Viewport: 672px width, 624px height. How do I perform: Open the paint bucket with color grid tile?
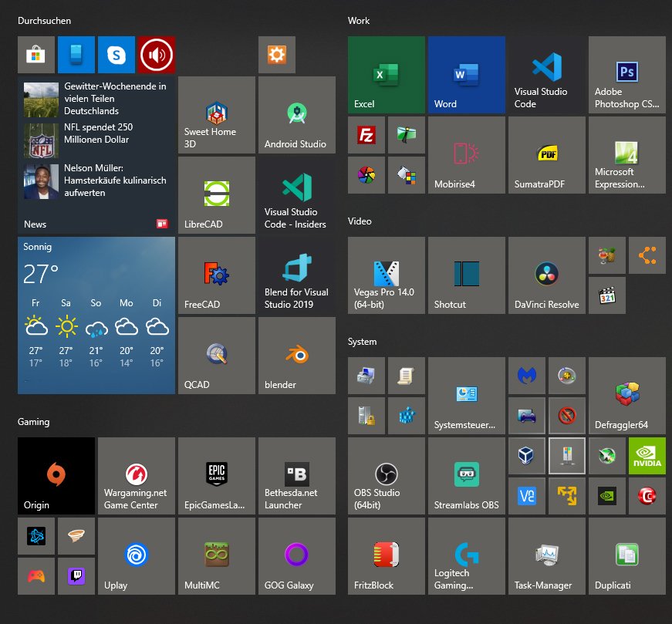tap(407, 175)
